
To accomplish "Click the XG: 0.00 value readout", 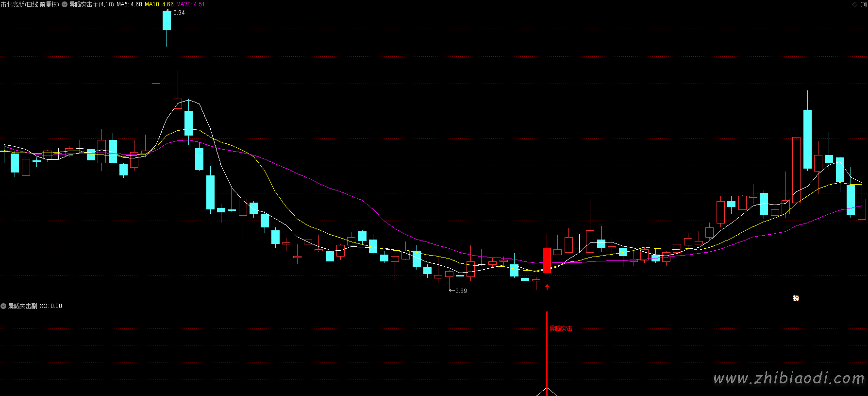I will (x=51, y=306).
